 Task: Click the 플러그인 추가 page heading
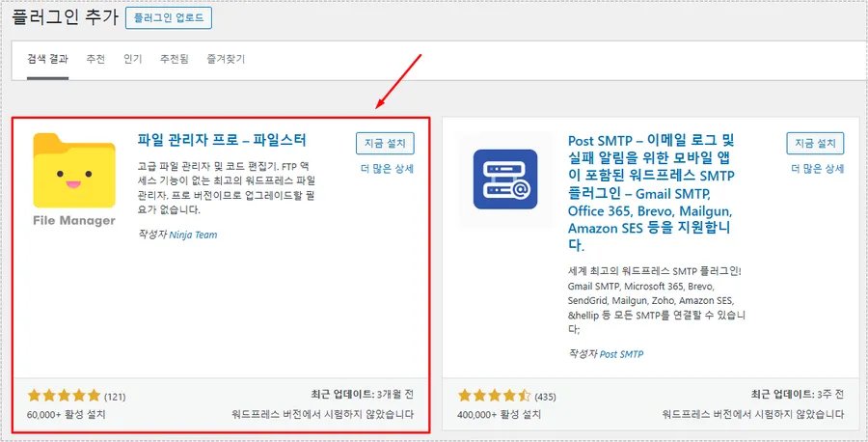click(66, 18)
